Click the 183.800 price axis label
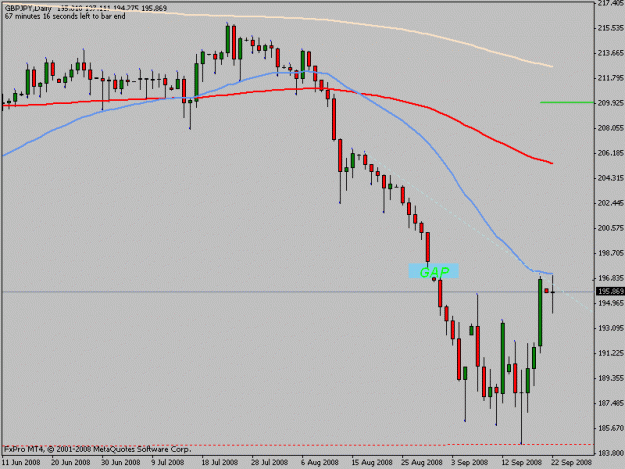The image size is (625, 469). pos(610,453)
